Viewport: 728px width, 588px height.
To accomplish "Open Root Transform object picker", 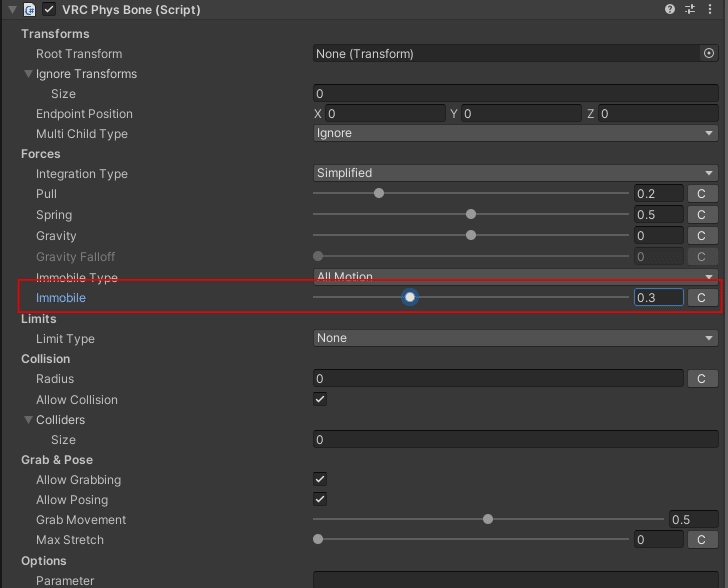I will [708, 53].
